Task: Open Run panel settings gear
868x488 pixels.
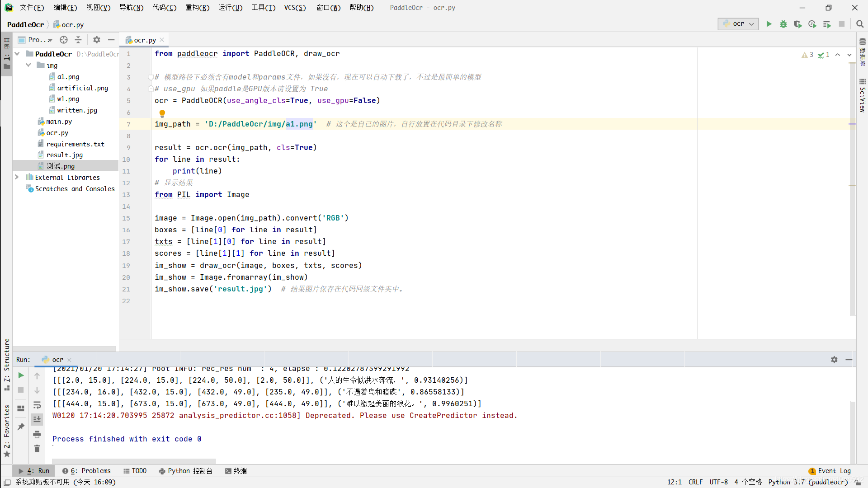Action: (x=834, y=359)
